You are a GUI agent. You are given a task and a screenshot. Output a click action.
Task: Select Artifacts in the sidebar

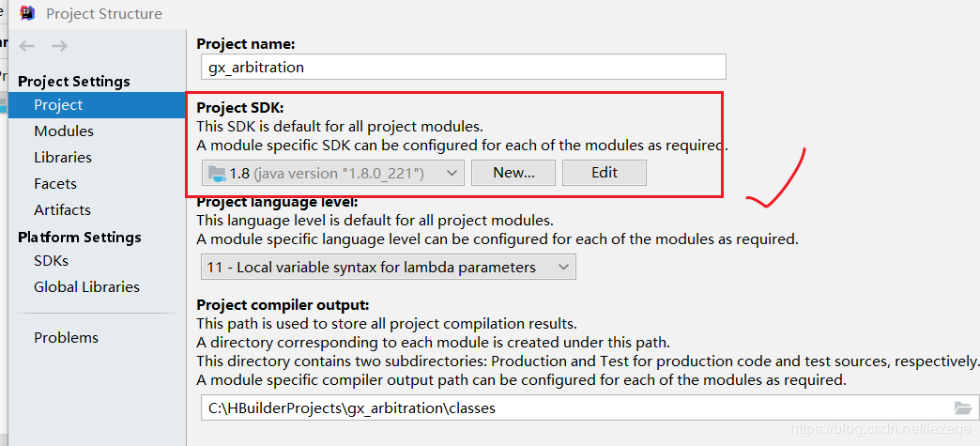coord(62,210)
